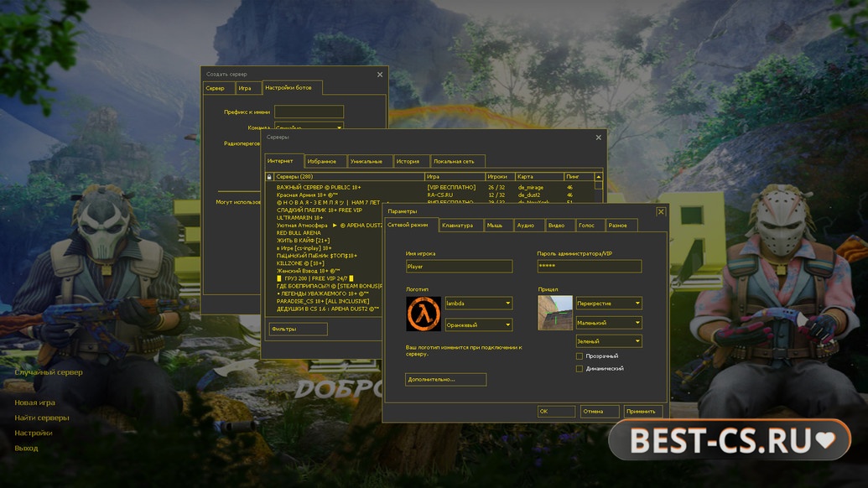Viewport: 868px width, 488px height.
Task: Enable the Прозрачный crosshair checkbox
Action: click(579, 356)
